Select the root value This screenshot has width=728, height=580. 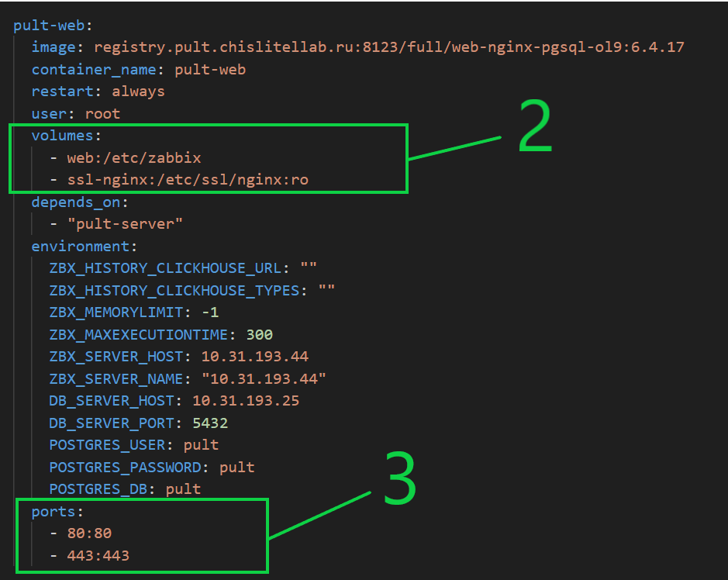point(102,114)
